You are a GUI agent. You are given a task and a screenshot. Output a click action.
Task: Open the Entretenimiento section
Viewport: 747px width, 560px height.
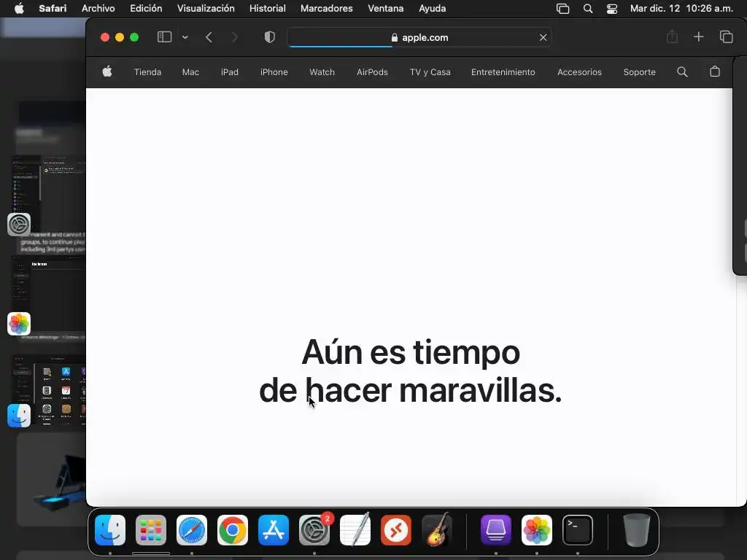coord(503,72)
